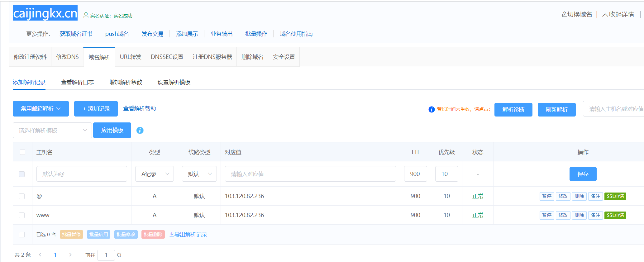Collapse details with the 收起详情 arrow
The height and width of the screenshot is (262, 644).
(605, 15)
